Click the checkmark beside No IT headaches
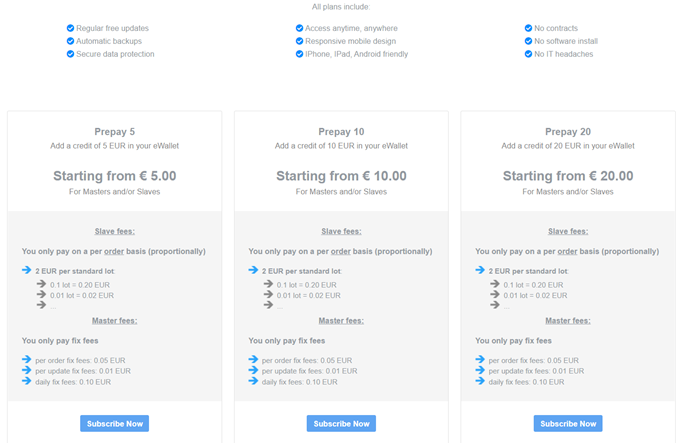Image resolution: width=681 pixels, height=443 pixels. 528,54
